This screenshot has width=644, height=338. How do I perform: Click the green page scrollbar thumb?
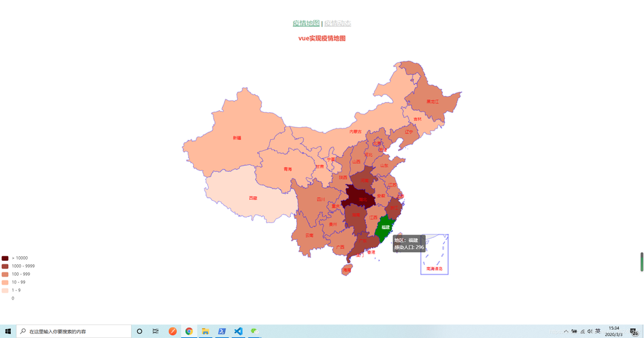click(641, 262)
